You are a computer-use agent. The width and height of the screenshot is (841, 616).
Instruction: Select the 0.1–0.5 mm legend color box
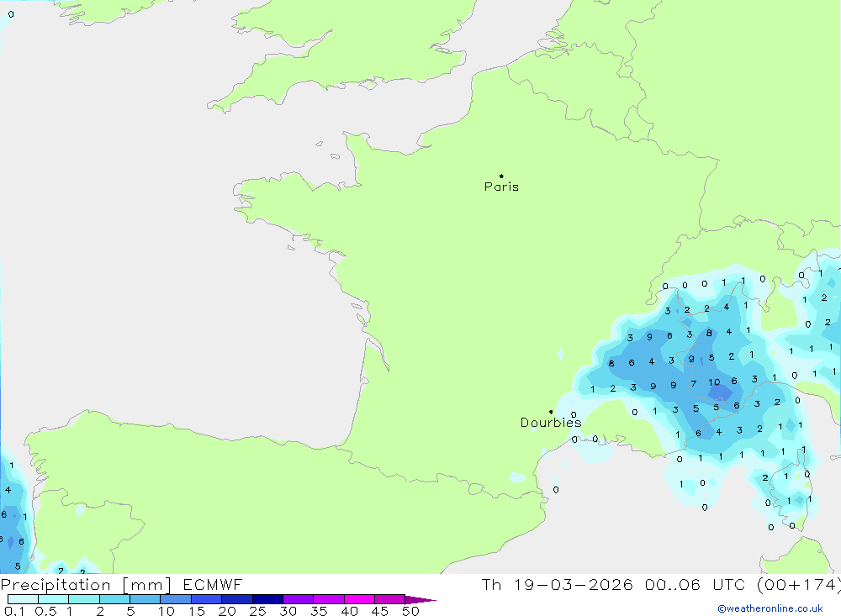point(23,599)
